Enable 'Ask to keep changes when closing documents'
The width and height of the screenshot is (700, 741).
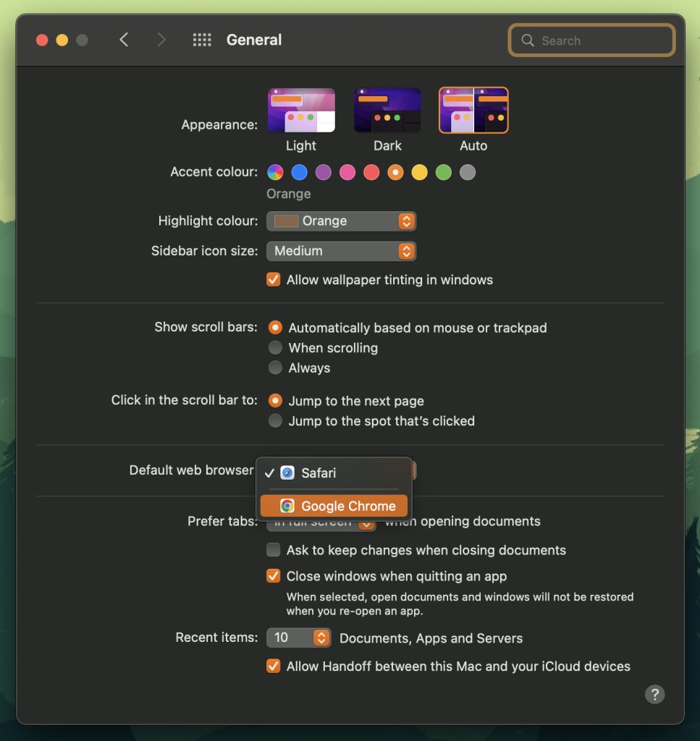click(x=273, y=549)
